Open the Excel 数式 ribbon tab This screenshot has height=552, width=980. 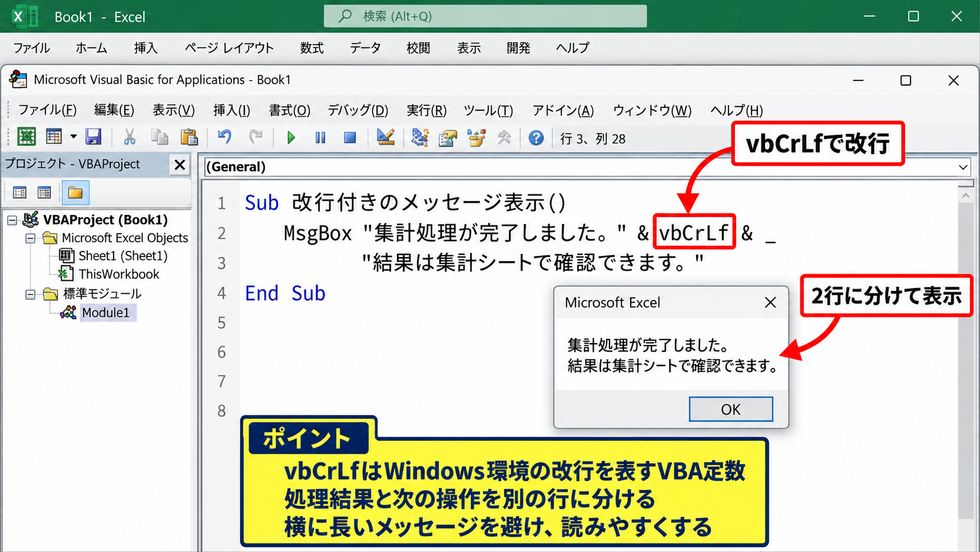click(x=312, y=48)
